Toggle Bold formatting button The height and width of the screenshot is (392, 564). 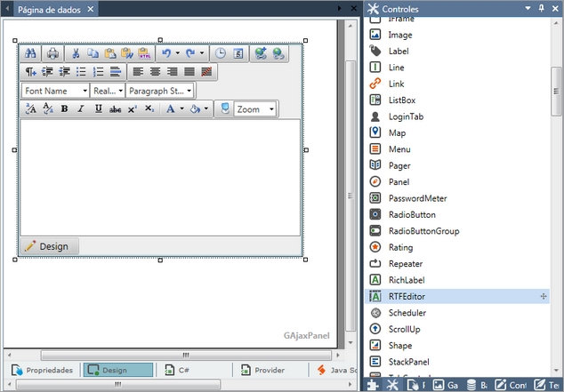coord(64,109)
